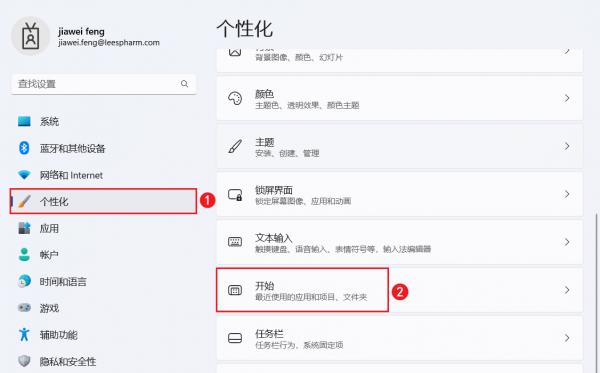Click the jiawei.feng@leespharm.com email text
Screen dimensions: 600x373
point(109,42)
